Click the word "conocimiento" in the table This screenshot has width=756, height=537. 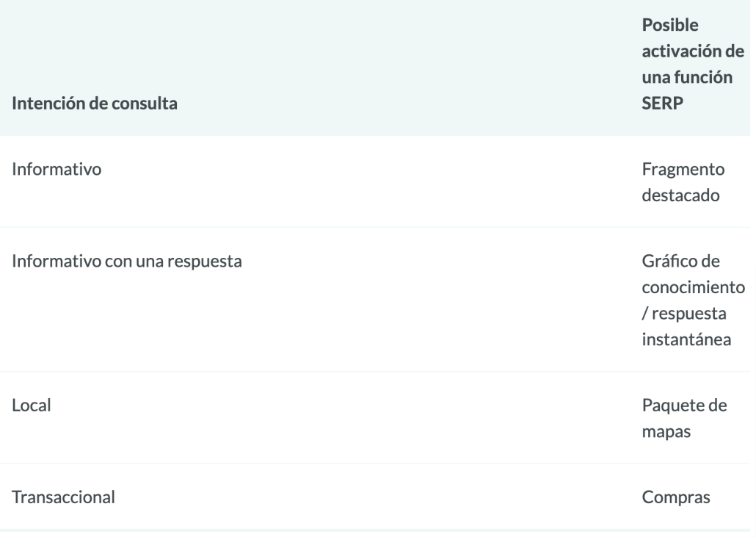click(x=693, y=286)
